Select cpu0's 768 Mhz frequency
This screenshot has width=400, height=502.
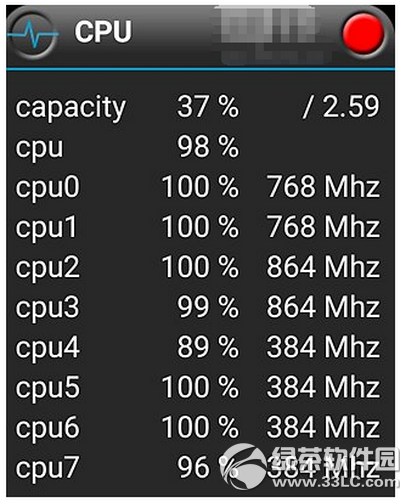[x=323, y=187]
